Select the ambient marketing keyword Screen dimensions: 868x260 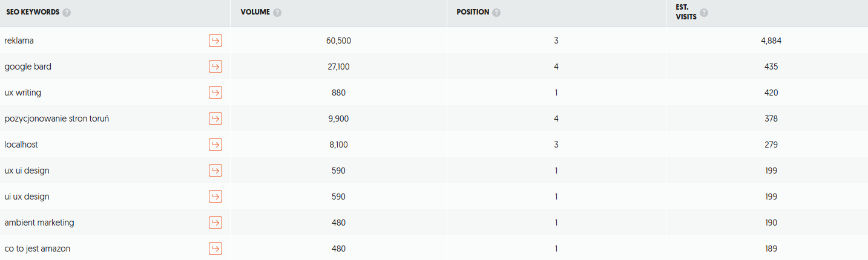[39, 223]
